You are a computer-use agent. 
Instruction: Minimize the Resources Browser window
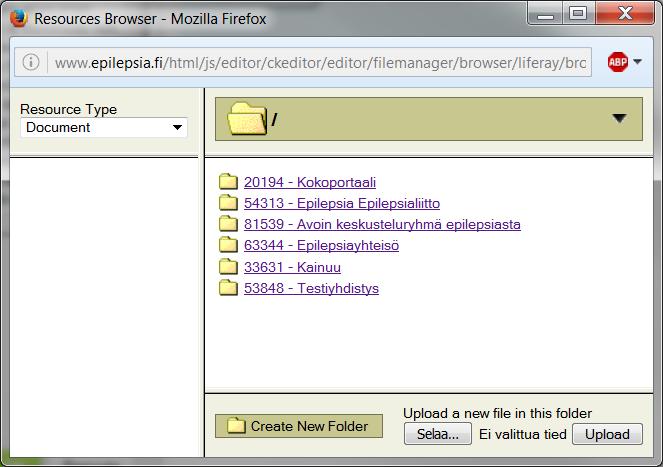pos(545,14)
